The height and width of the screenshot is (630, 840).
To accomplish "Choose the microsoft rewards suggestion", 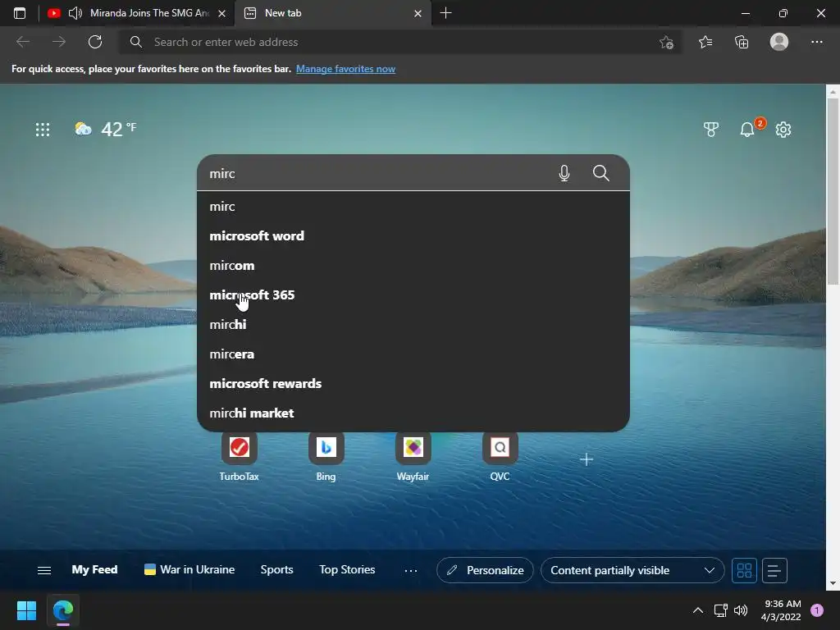I will tap(413, 384).
